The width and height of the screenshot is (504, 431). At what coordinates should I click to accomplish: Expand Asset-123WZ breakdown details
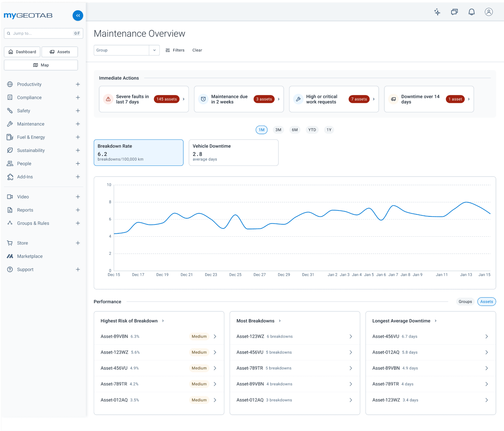(x=350, y=336)
